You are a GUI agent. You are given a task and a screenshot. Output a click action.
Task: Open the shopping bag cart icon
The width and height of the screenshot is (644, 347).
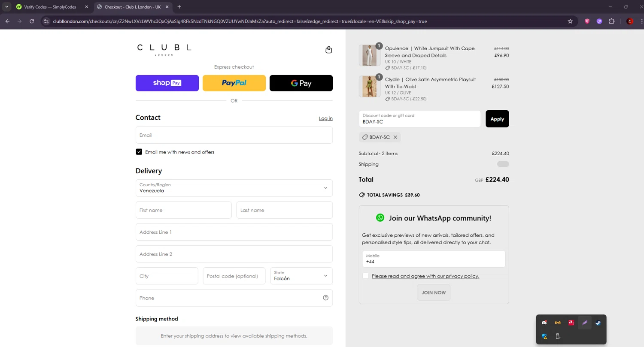(328, 50)
